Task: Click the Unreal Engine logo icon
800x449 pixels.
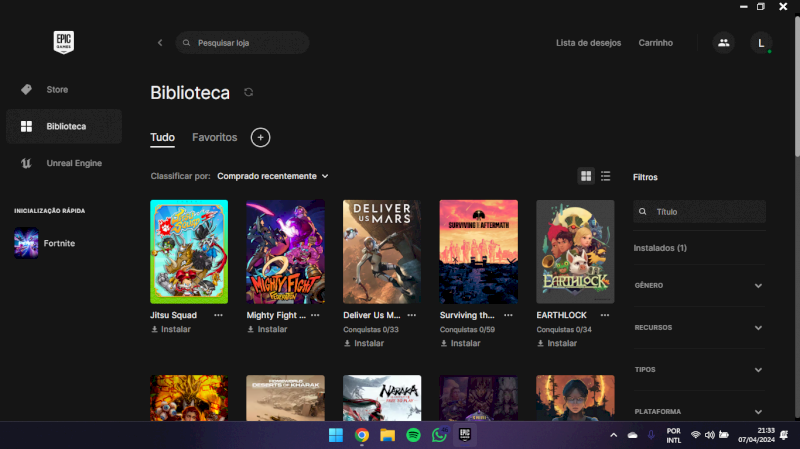Action: pyautogui.click(x=27, y=163)
